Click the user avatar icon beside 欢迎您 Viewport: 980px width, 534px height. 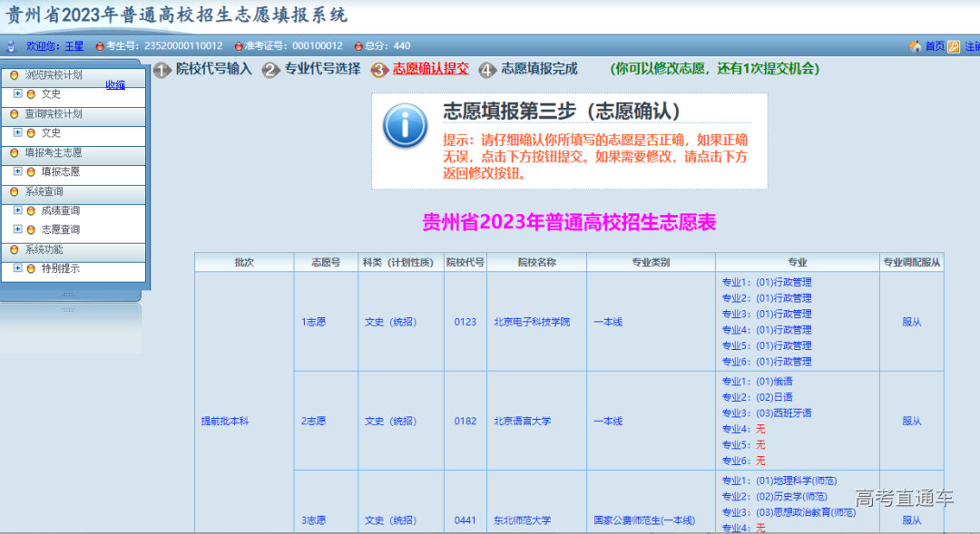coord(11,46)
